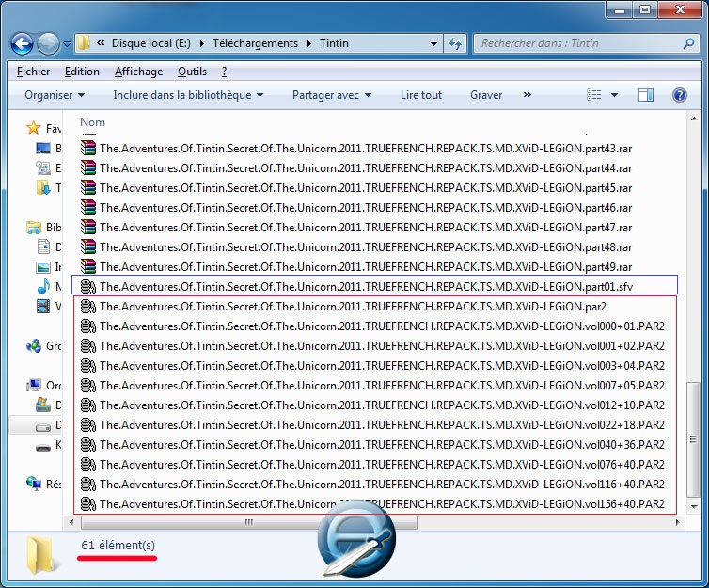Select the part48.rar file
This screenshot has width=709, height=588.
click(355, 246)
